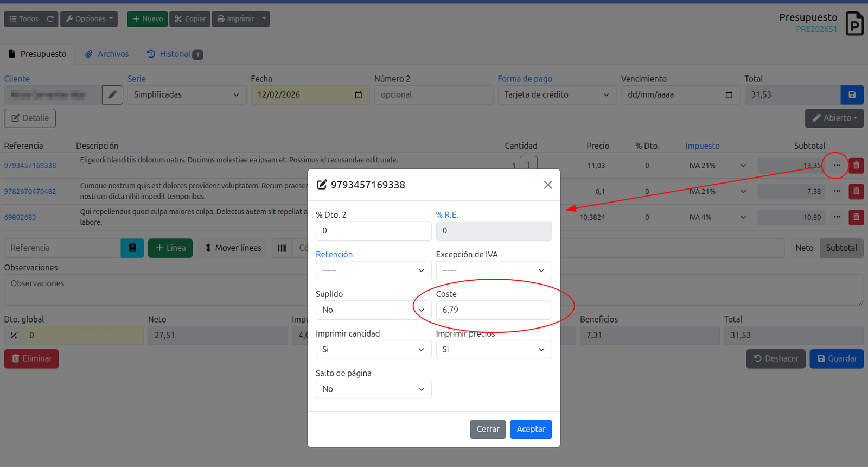The image size is (868, 467).
Task: Click Mover líneas button
Action: (x=233, y=248)
